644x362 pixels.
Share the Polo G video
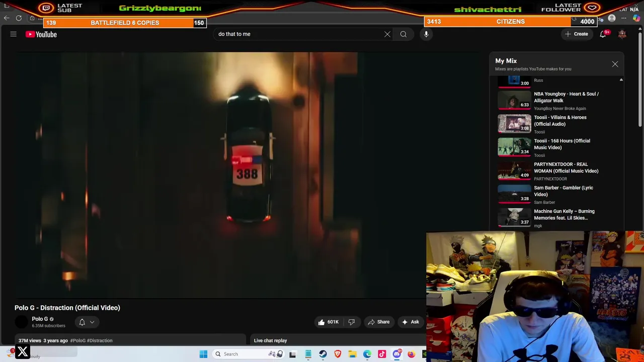378,322
